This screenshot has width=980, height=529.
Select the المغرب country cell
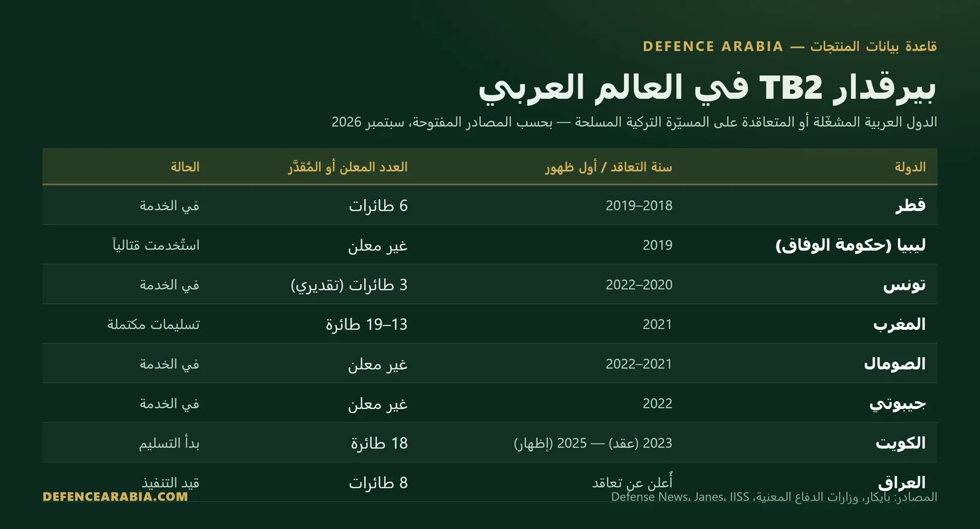pos(899,325)
